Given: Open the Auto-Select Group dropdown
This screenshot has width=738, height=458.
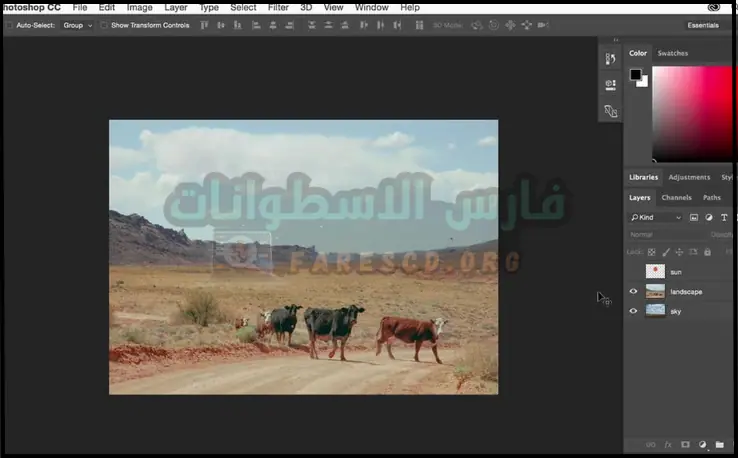Looking at the screenshot, I should 77,25.
